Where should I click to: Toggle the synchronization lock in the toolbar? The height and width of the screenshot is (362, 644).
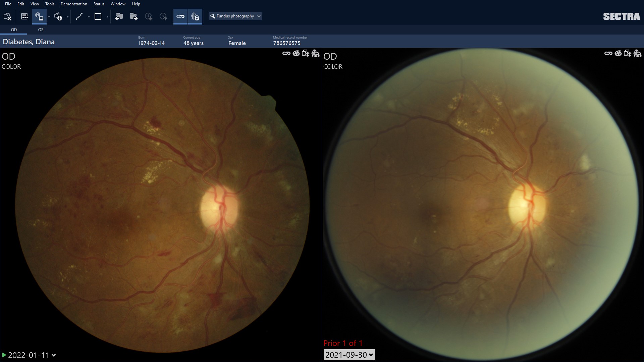[195, 16]
